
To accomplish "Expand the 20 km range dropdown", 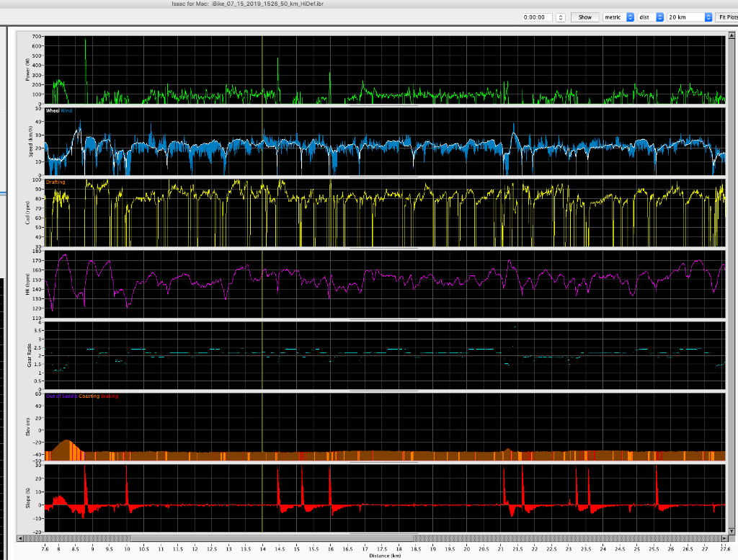I will (690, 17).
